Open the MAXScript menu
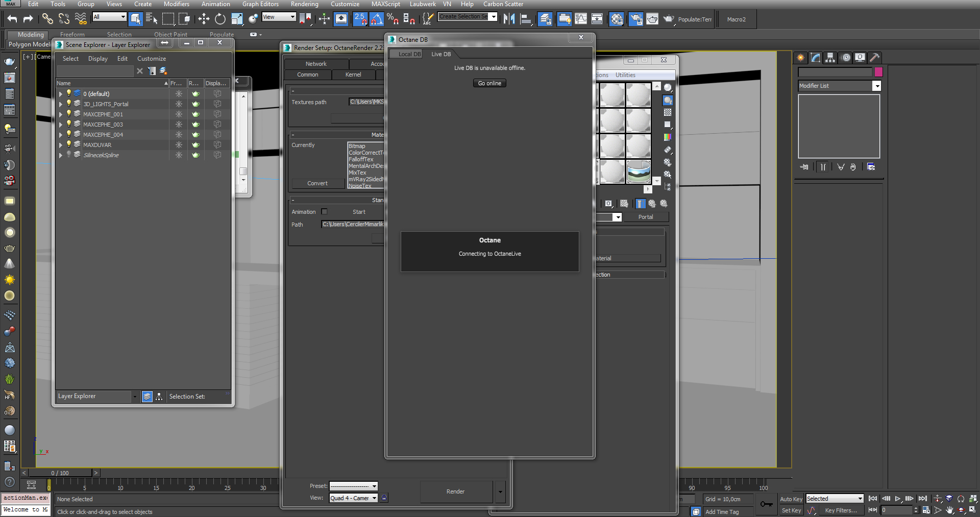The width and height of the screenshot is (980, 517). click(x=385, y=4)
